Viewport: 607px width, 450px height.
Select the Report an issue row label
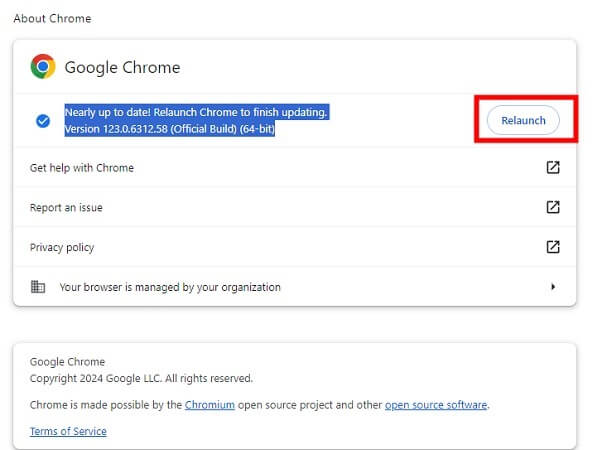click(x=66, y=207)
